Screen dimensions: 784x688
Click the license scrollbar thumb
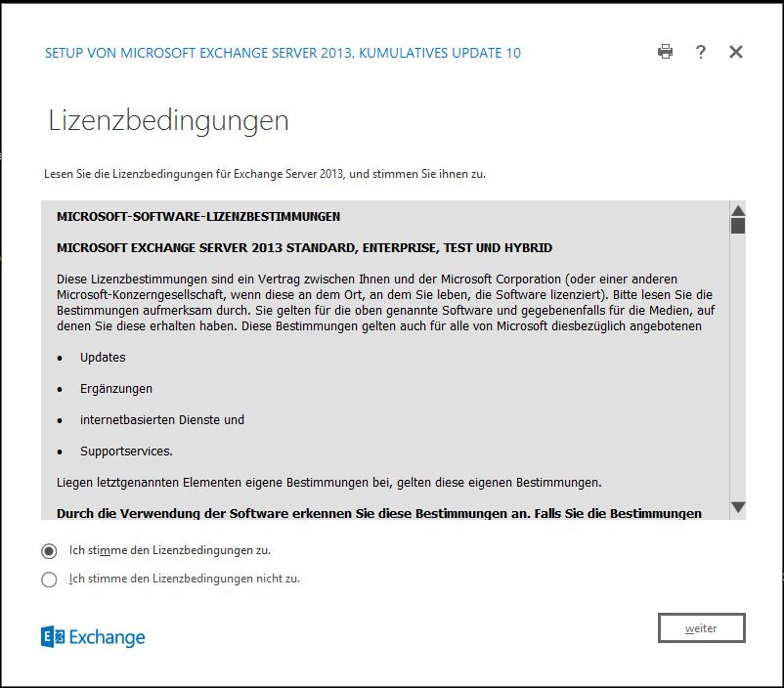point(738,226)
